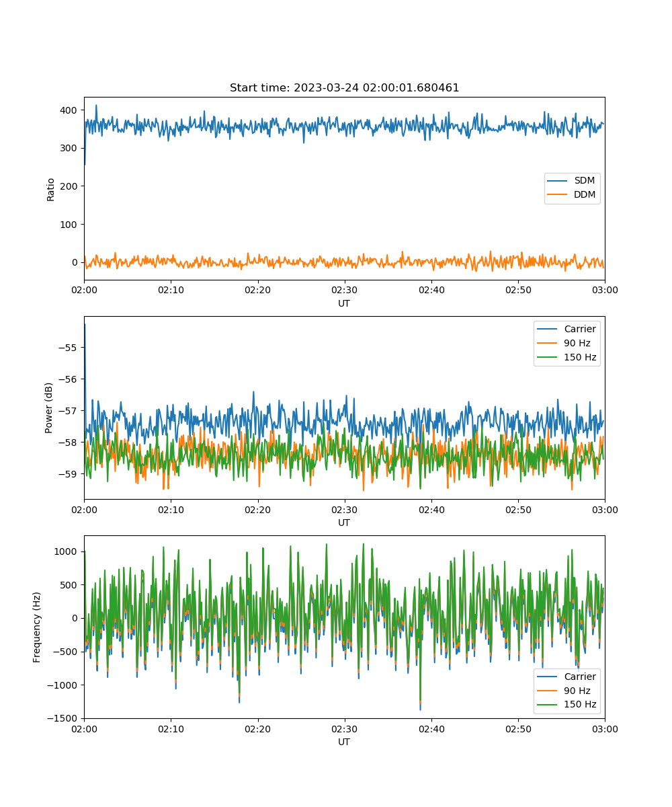Click the 02:00 tick under the top plot
Image resolution: width=672 pixels, height=807 pixels.
point(84,290)
